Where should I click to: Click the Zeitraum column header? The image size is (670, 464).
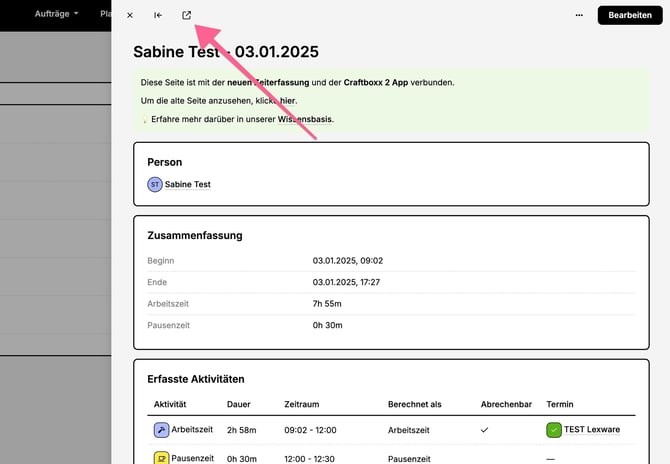(x=302, y=404)
